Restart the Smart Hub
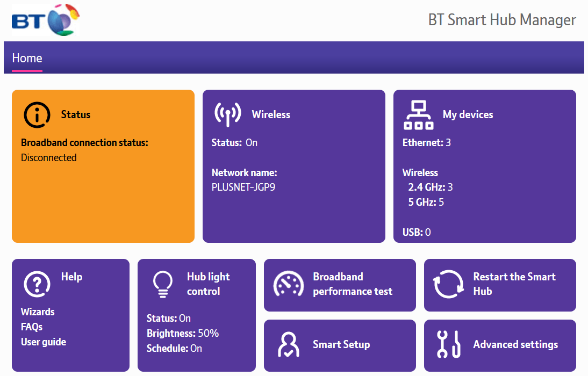This screenshot has height=376, width=588. 499,285
